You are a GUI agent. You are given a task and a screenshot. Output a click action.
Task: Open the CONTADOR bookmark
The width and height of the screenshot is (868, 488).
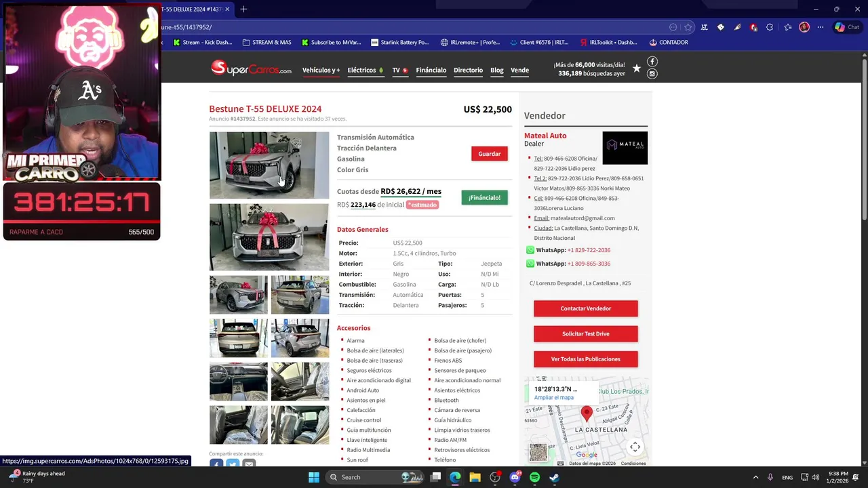(x=669, y=42)
